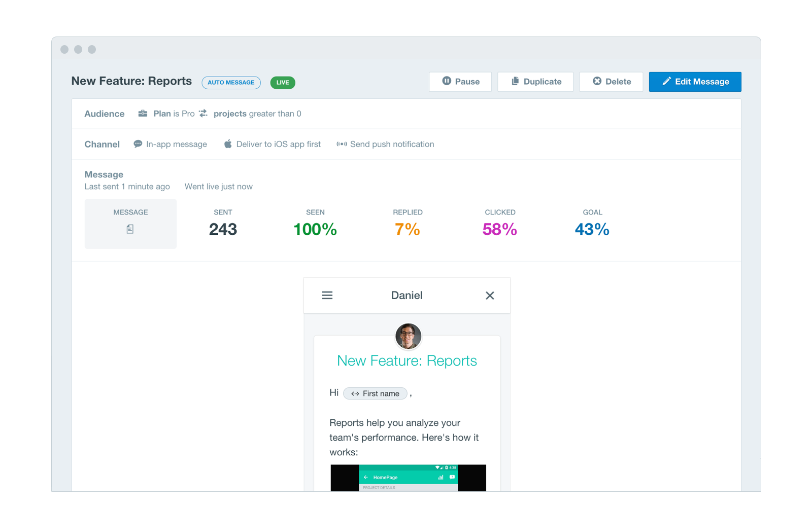Click the AUTO MESSAGE badge
The width and height of the screenshot is (812, 505).
click(231, 83)
